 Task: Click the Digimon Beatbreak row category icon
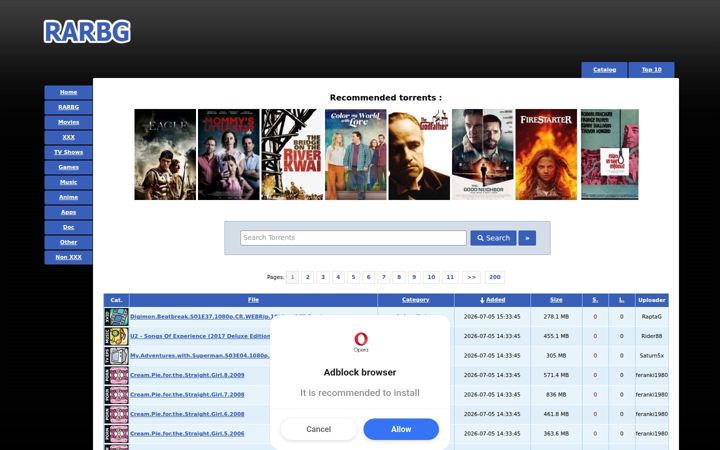116,317
